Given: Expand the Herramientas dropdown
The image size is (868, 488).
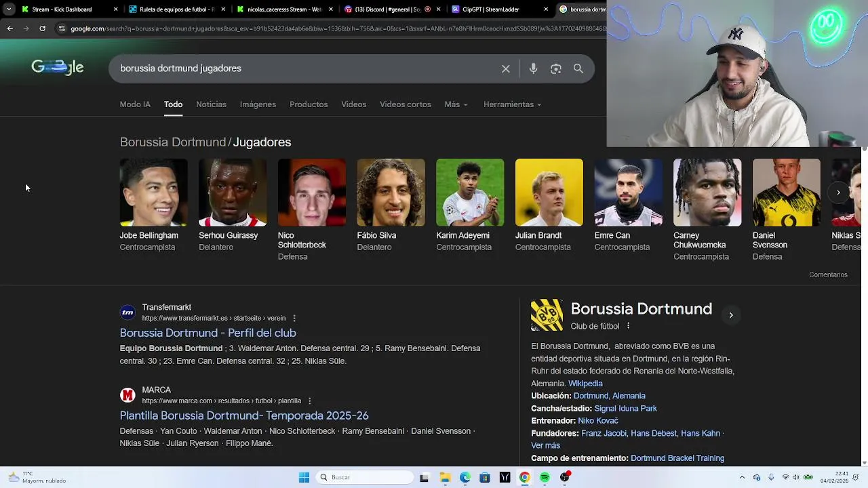Looking at the screenshot, I should 512,104.
